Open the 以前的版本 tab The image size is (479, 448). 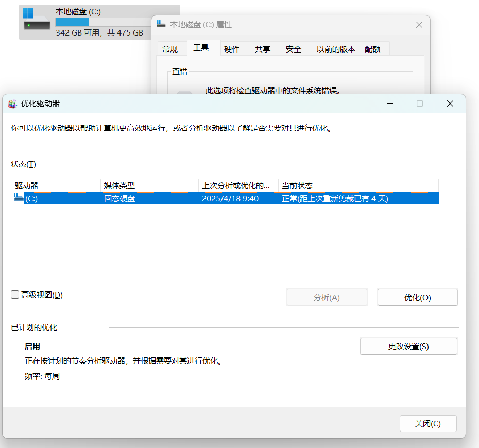click(336, 49)
